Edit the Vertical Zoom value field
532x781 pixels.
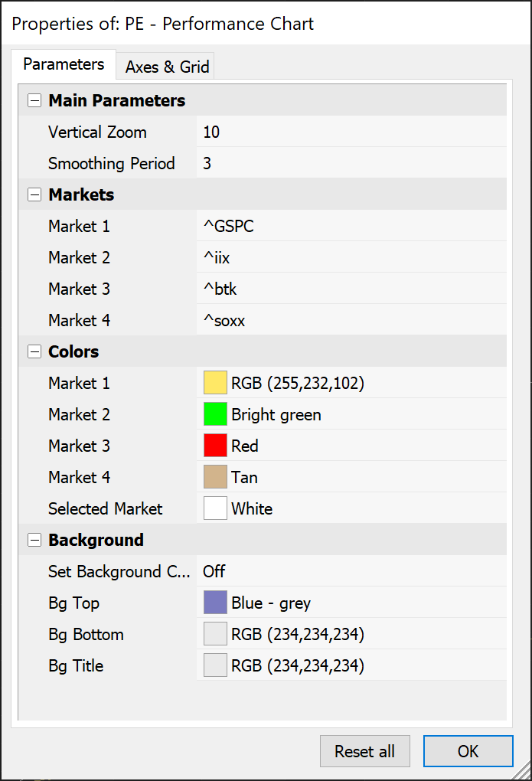point(351,132)
